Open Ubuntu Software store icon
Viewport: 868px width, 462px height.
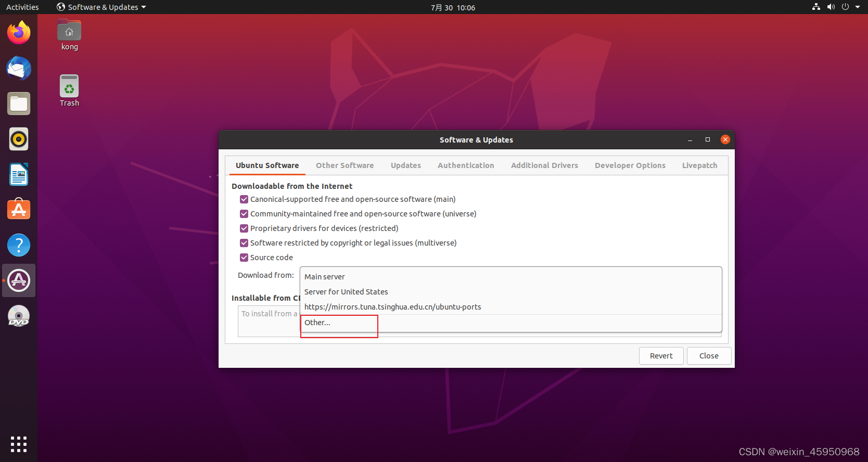[19, 210]
